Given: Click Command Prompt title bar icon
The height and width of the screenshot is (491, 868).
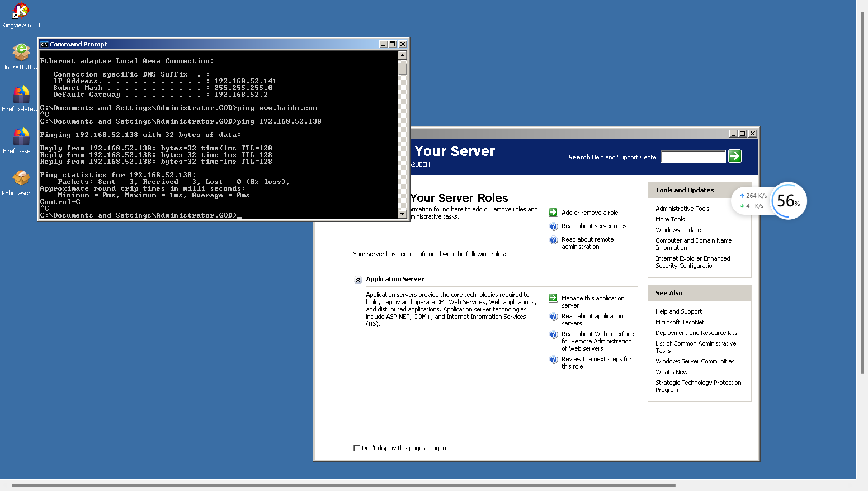Looking at the screenshot, I should tap(44, 44).
